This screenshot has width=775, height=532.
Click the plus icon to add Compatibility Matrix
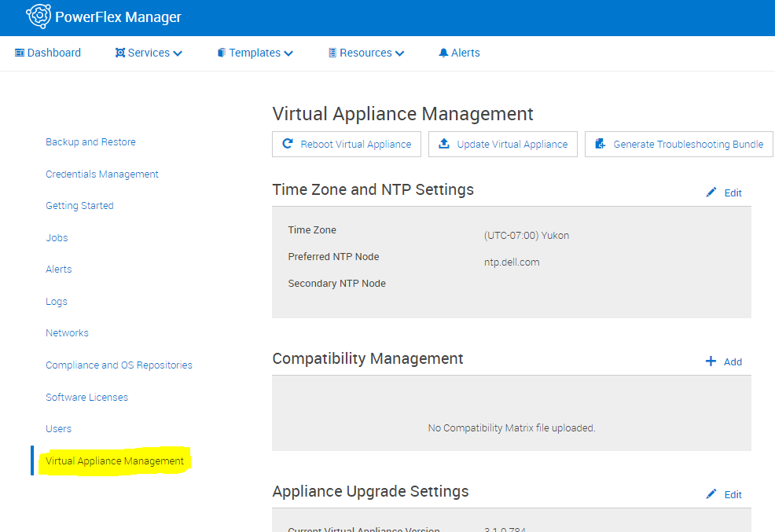click(711, 361)
